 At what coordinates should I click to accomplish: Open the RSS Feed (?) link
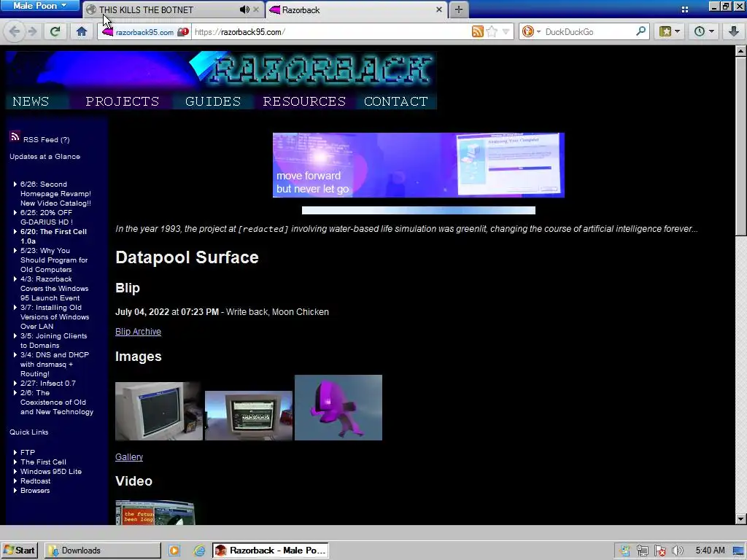pos(46,139)
